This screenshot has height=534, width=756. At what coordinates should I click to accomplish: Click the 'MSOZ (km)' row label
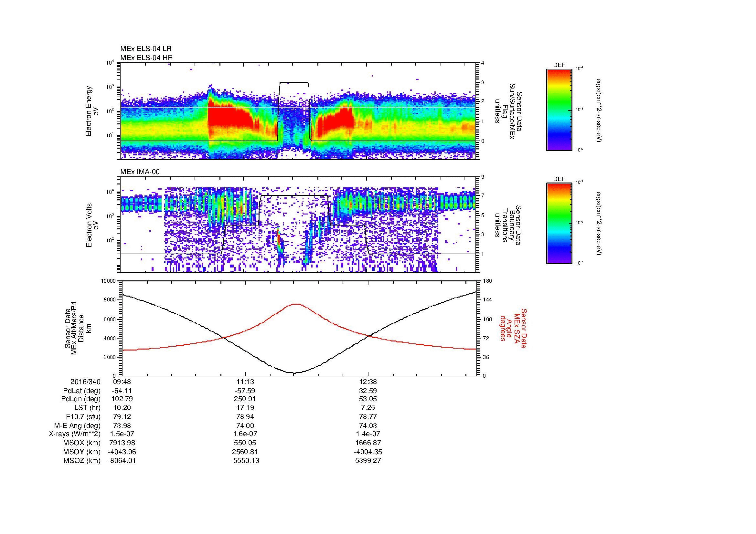[x=82, y=461]
